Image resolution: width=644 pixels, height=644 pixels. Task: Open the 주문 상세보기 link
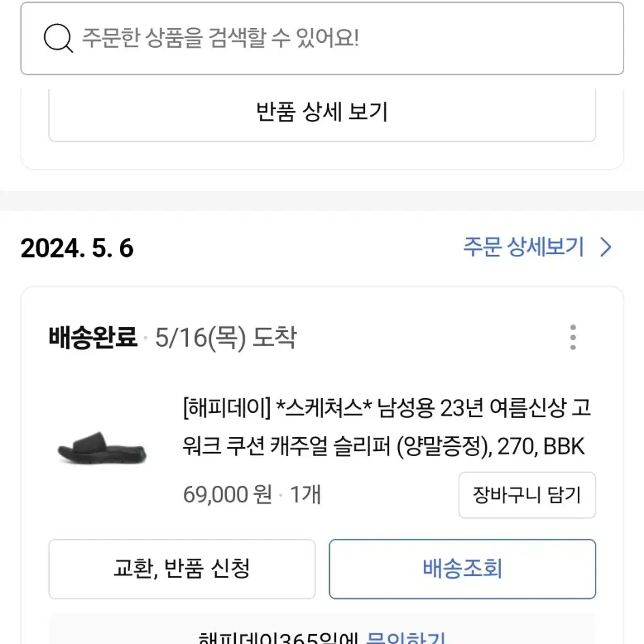[x=523, y=247]
